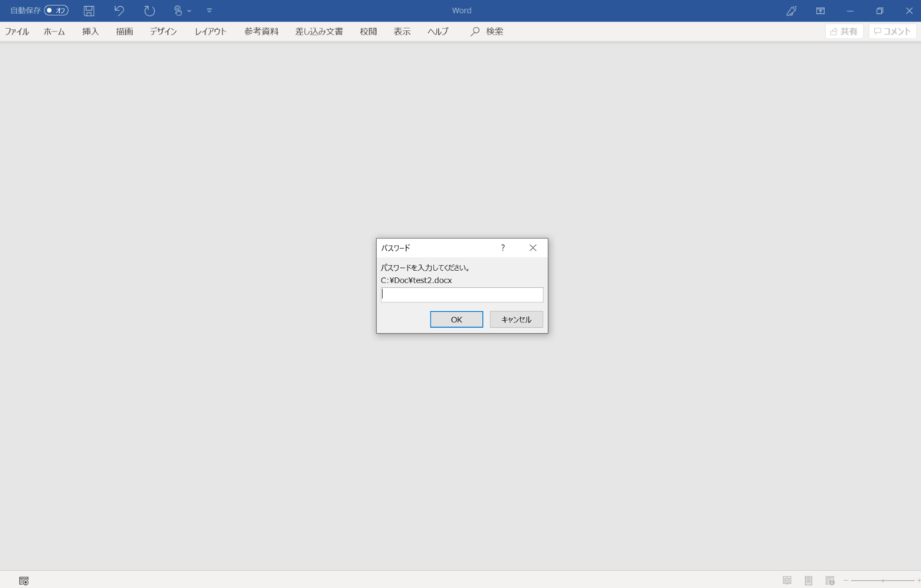Expand the touch mode dropdown arrow
921x588 pixels.
(x=189, y=11)
